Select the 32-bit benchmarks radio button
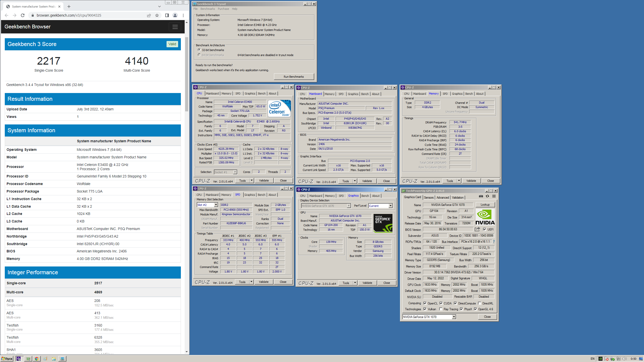644x362 pixels. click(x=199, y=50)
